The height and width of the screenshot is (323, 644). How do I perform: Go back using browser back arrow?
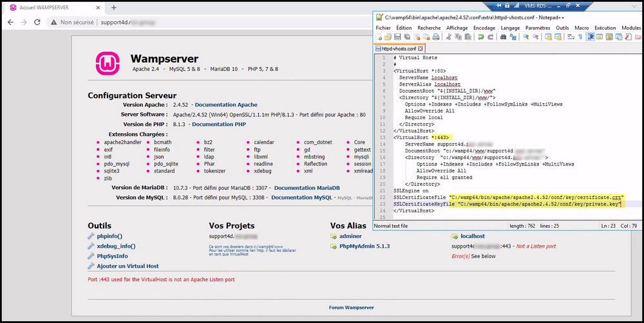tap(11, 22)
